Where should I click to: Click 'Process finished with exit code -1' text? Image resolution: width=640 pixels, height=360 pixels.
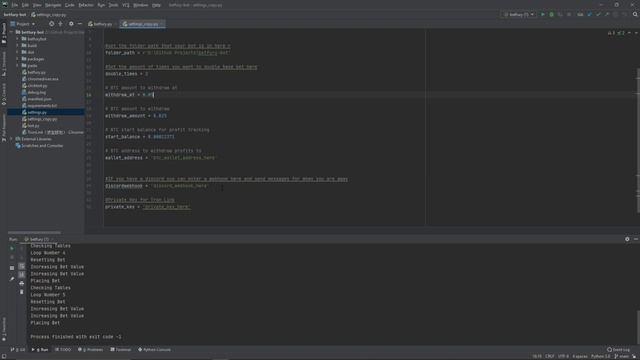(76, 337)
